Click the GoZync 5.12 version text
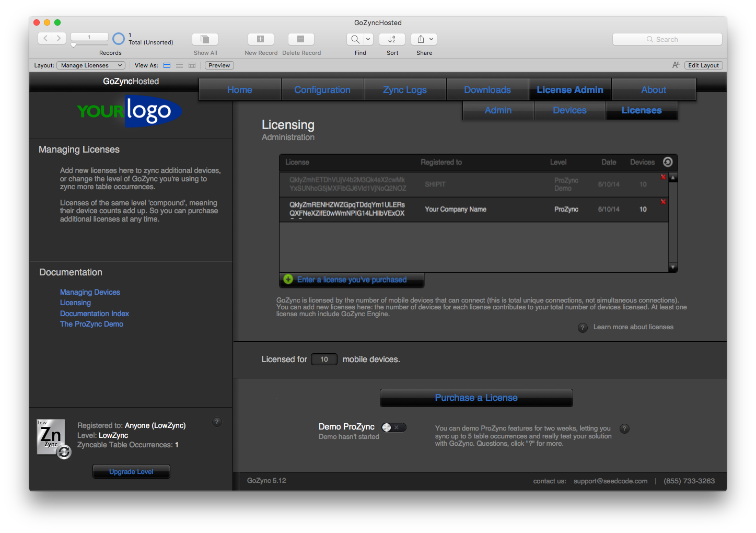Screen dimensions: 756x533 coord(266,481)
